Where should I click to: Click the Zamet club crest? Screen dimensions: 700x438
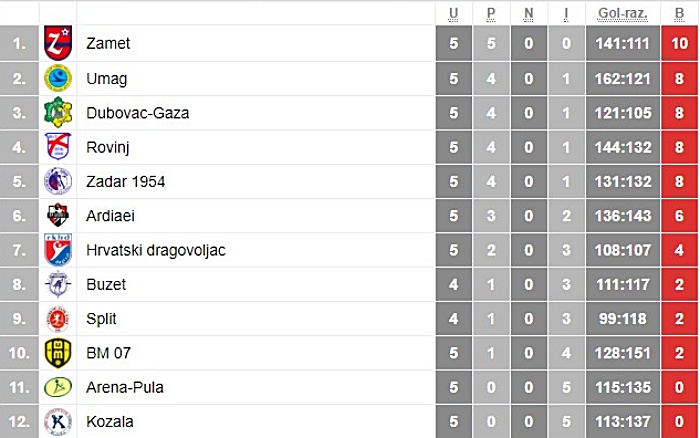[58, 43]
